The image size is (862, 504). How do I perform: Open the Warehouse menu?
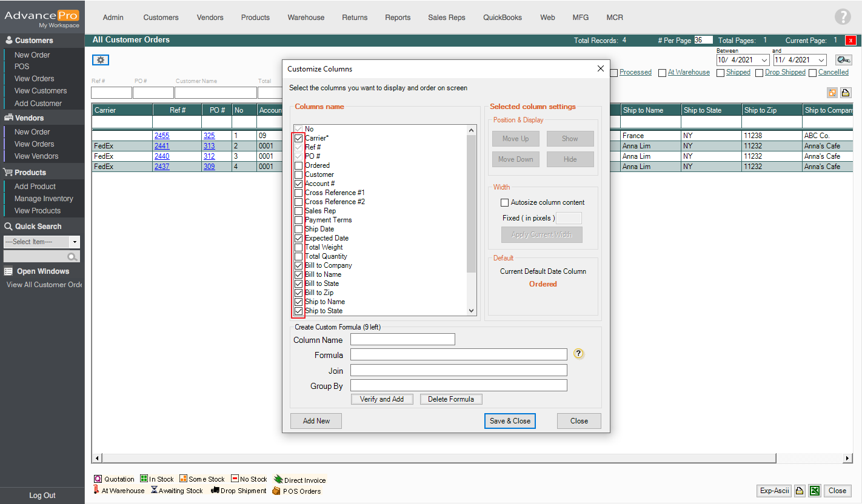point(306,18)
